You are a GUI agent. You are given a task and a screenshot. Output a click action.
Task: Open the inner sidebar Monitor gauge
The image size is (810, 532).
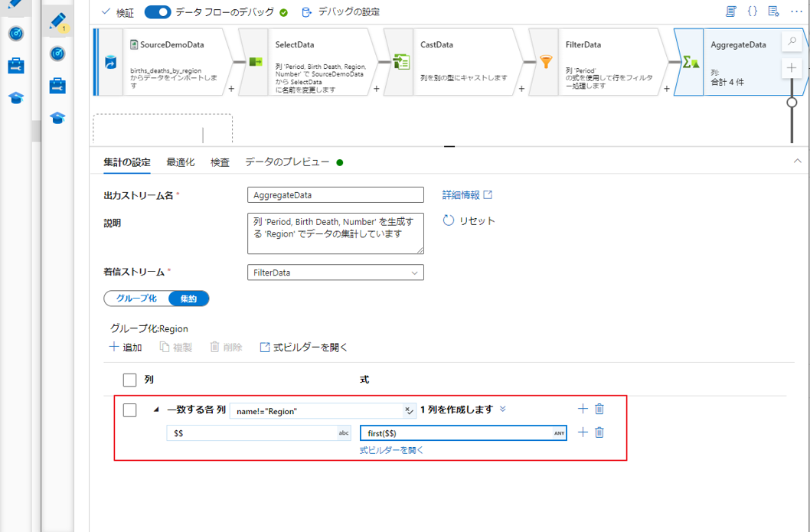coord(57,54)
